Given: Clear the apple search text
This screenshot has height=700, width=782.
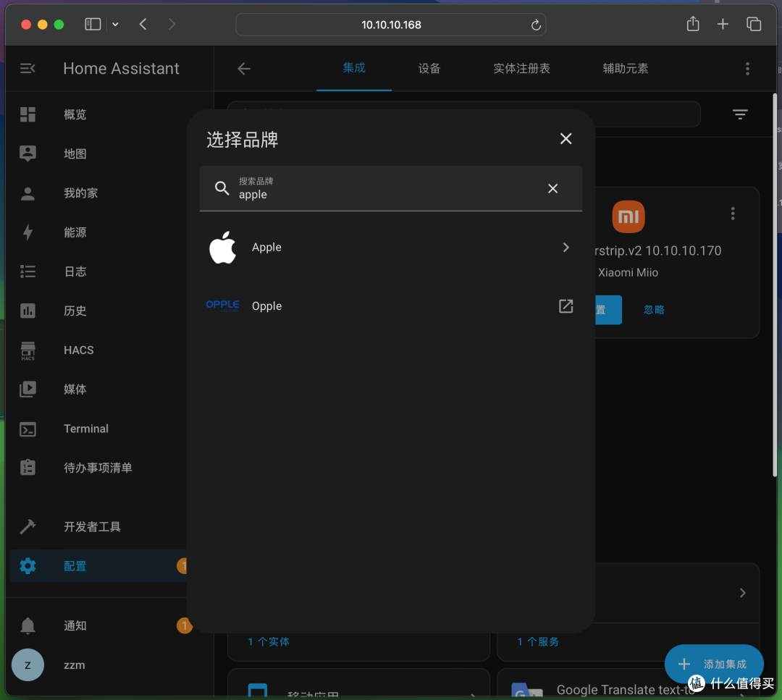Looking at the screenshot, I should [x=552, y=188].
